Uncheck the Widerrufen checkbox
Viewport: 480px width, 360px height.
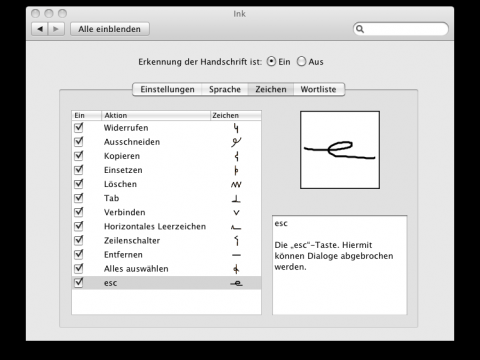(x=79, y=128)
